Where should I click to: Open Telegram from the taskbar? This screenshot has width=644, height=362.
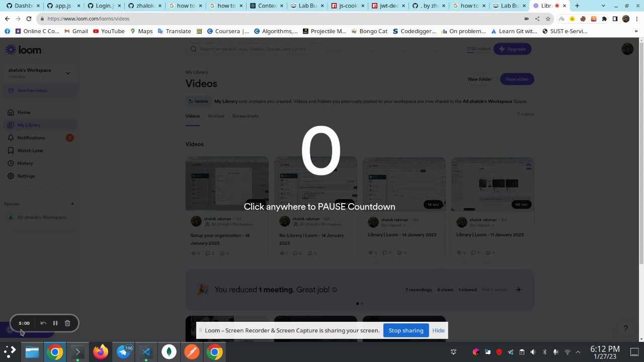click(123, 352)
